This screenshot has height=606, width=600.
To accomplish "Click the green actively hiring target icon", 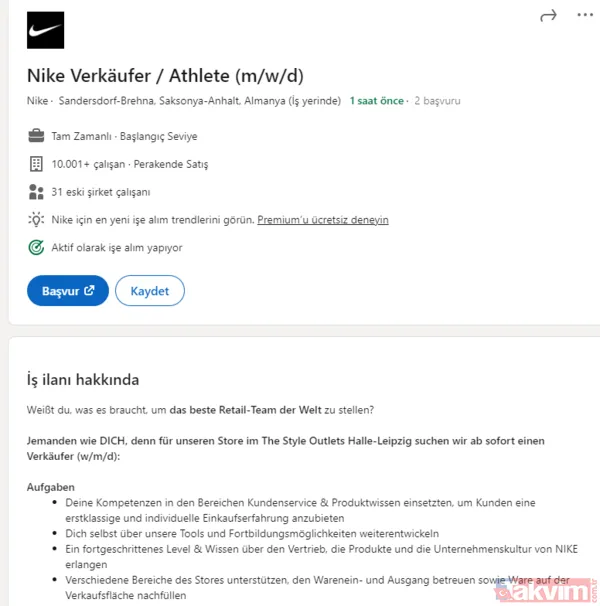I will (36, 247).
